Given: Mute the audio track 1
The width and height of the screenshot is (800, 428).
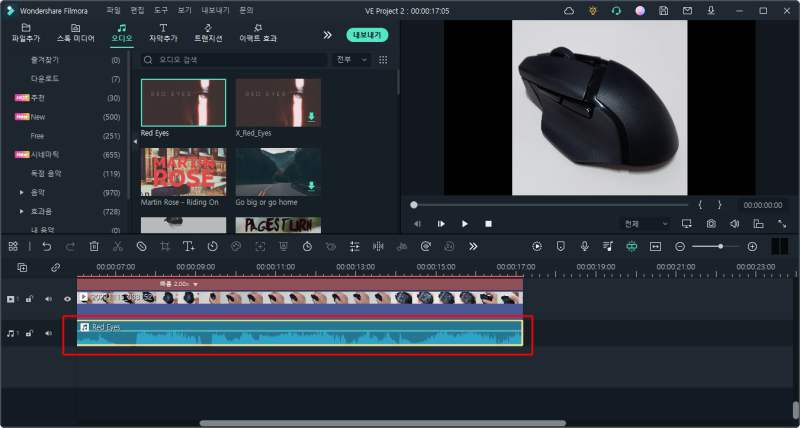Looking at the screenshot, I should click(x=48, y=334).
